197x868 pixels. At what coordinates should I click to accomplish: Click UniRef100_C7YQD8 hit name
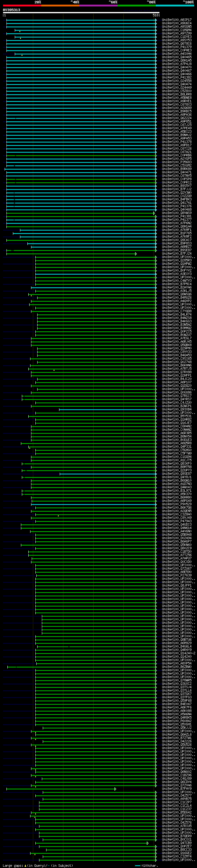pos(177,311)
